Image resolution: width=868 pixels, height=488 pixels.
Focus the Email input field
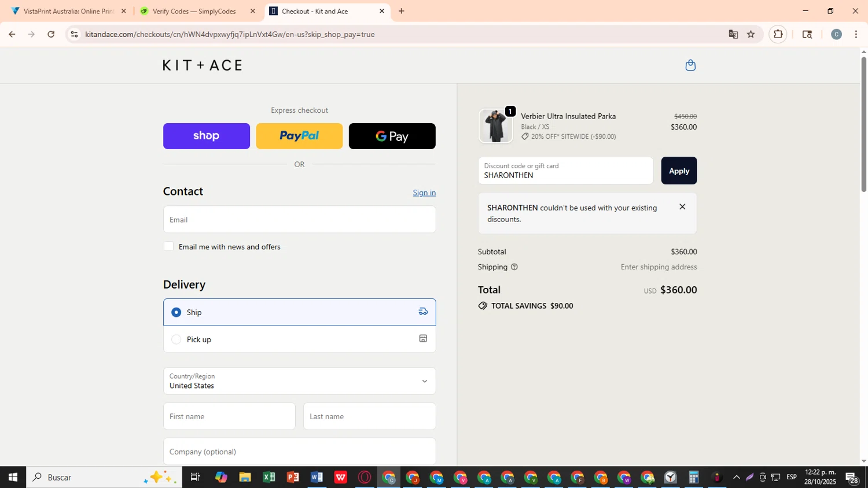tap(299, 220)
